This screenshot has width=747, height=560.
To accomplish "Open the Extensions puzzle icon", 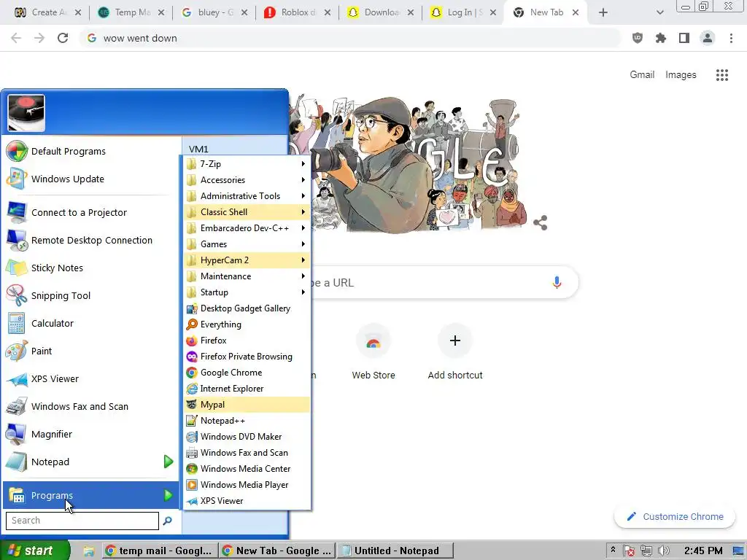I will [661, 38].
